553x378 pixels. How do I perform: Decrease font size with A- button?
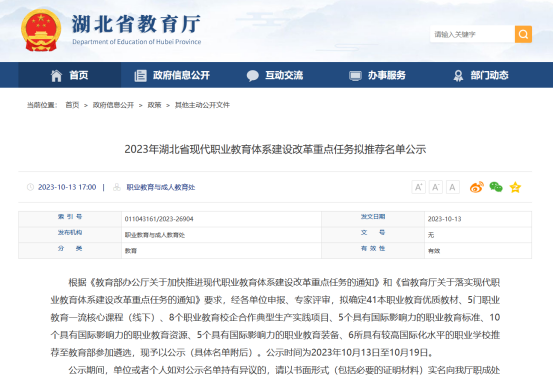(x=436, y=187)
